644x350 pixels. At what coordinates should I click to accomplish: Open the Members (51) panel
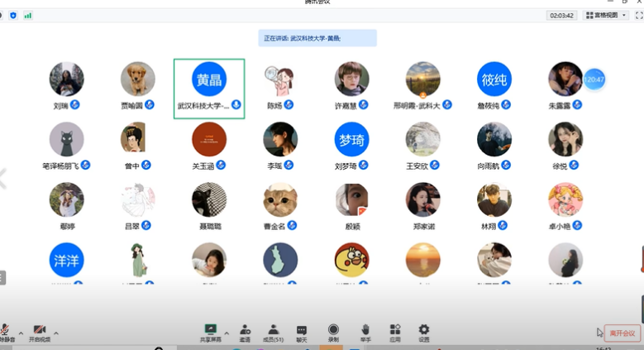pyautogui.click(x=273, y=330)
